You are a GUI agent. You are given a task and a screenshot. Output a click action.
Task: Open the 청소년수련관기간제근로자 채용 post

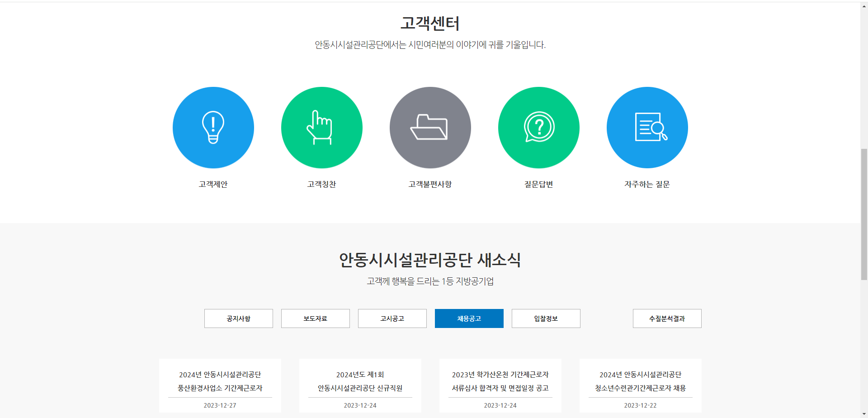coord(641,381)
